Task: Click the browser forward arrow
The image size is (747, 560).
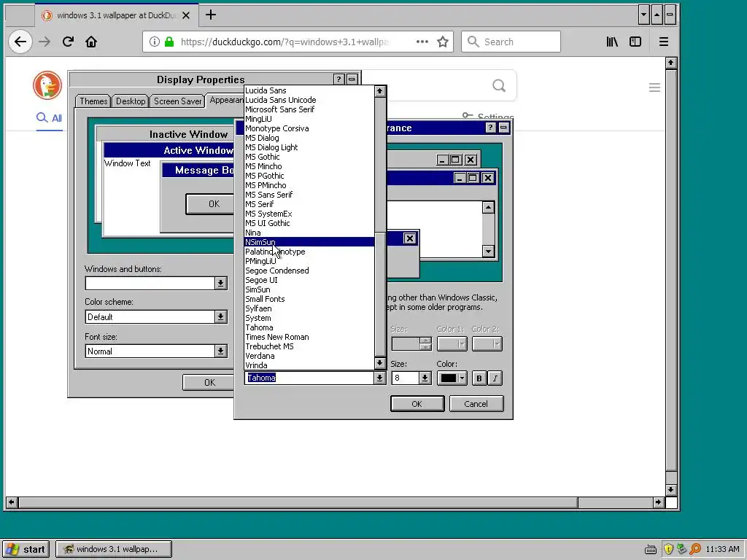Action: tap(44, 42)
